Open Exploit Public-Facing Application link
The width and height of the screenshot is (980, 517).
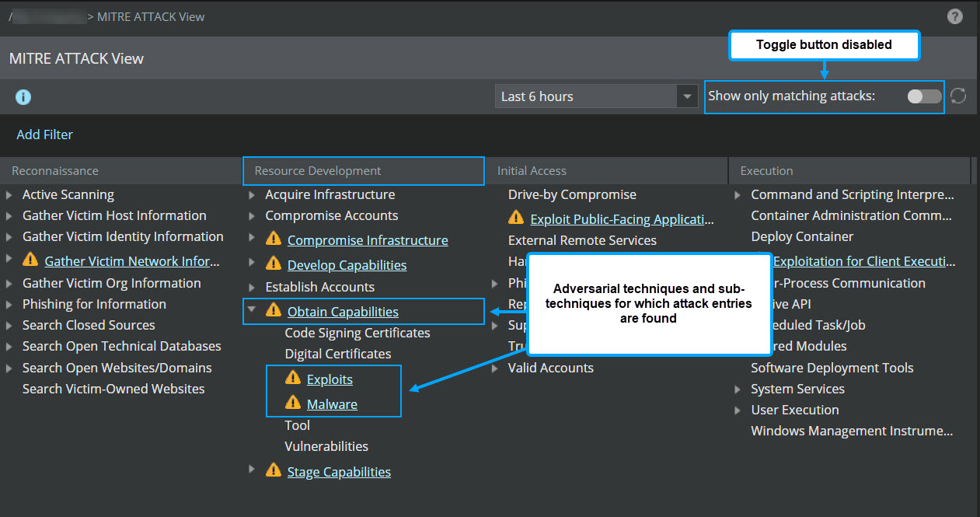622,219
